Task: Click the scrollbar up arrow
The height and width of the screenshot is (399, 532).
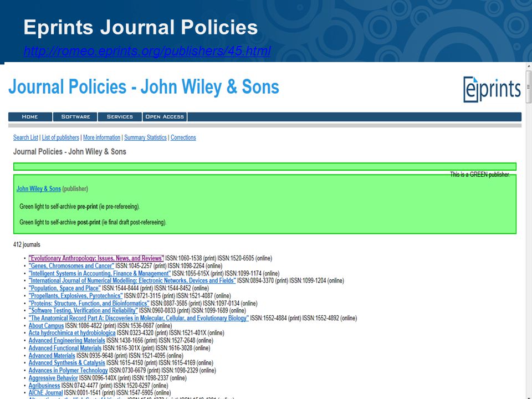Action: click(529, 66)
